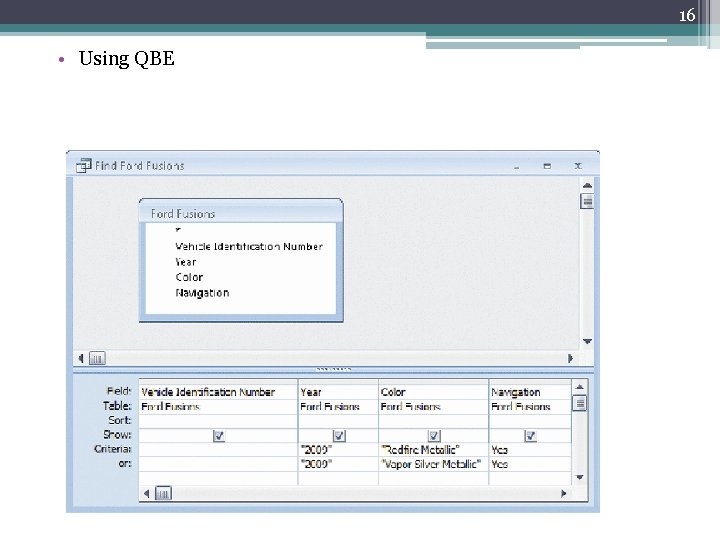Click left arrow of table pane horizontal scrollbar

(81, 358)
